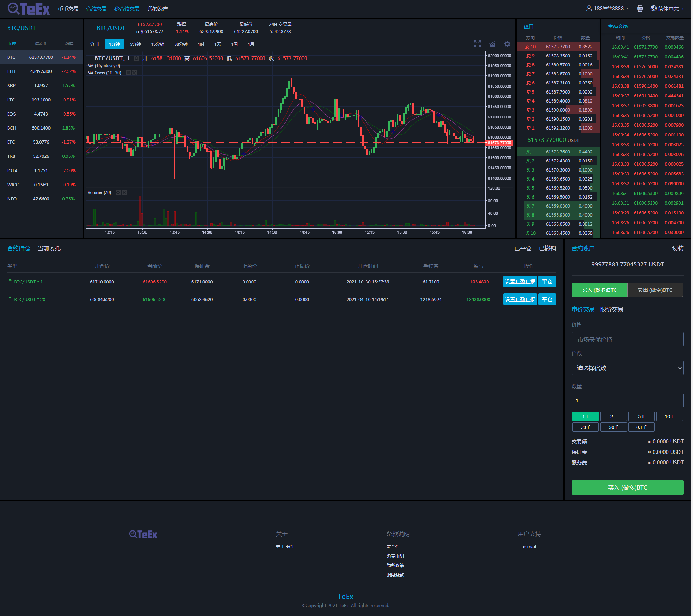The image size is (693, 616).
Task: Collapse the BTC/USDT chart legend
Action: click(90, 58)
